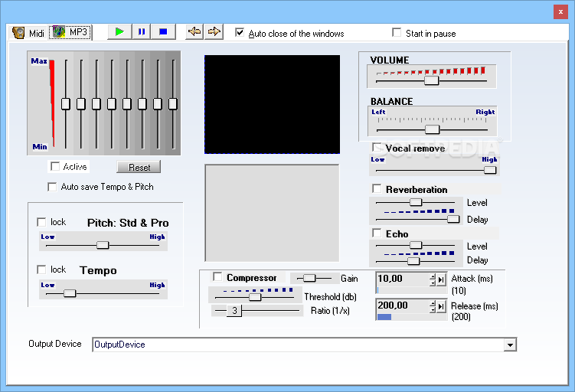Tick the Tempo lock checkbox
Viewport: 575px width, 392px height.
[x=41, y=270]
